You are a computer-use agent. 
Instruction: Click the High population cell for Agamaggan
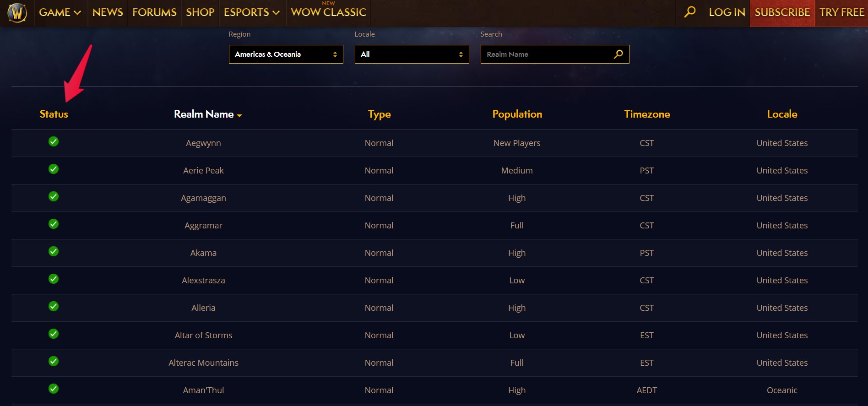click(517, 198)
